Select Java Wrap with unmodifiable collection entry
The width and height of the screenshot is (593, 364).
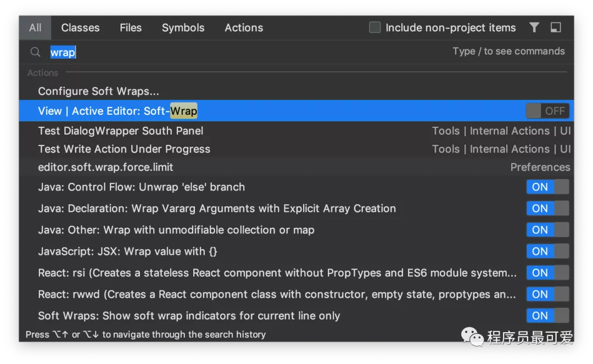(296, 230)
